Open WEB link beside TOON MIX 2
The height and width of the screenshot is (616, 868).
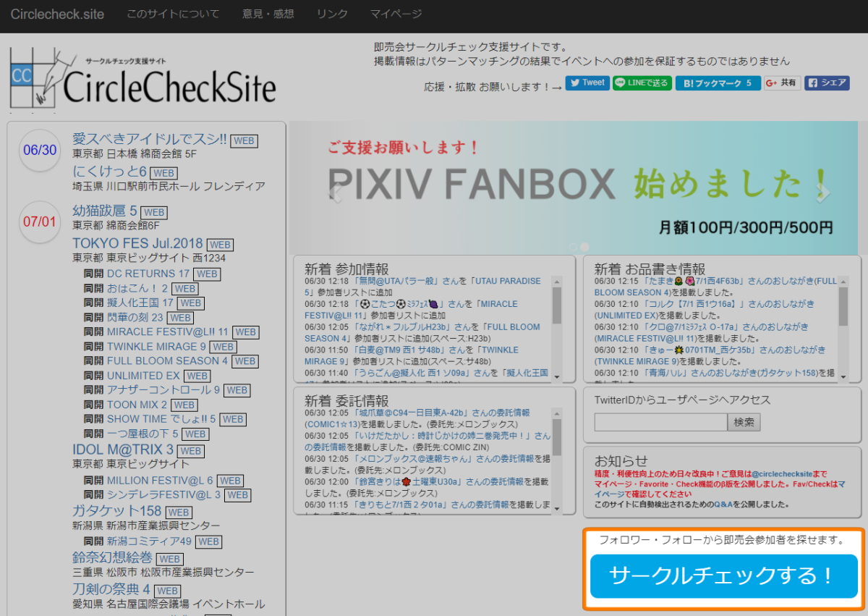click(x=184, y=405)
